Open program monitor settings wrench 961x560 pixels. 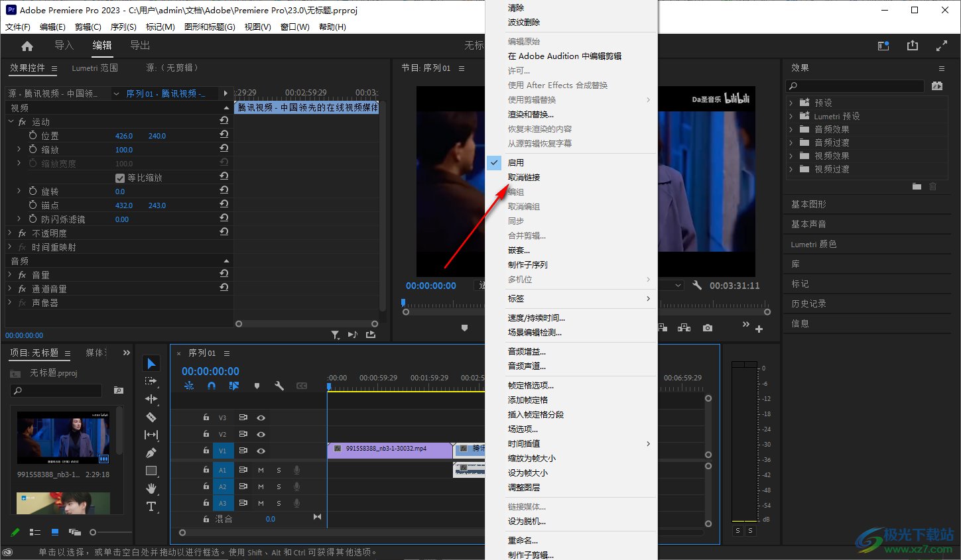click(697, 285)
